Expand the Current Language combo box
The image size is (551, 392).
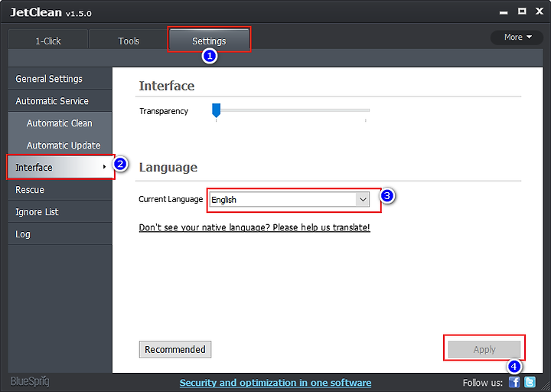pyautogui.click(x=289, y=200)
